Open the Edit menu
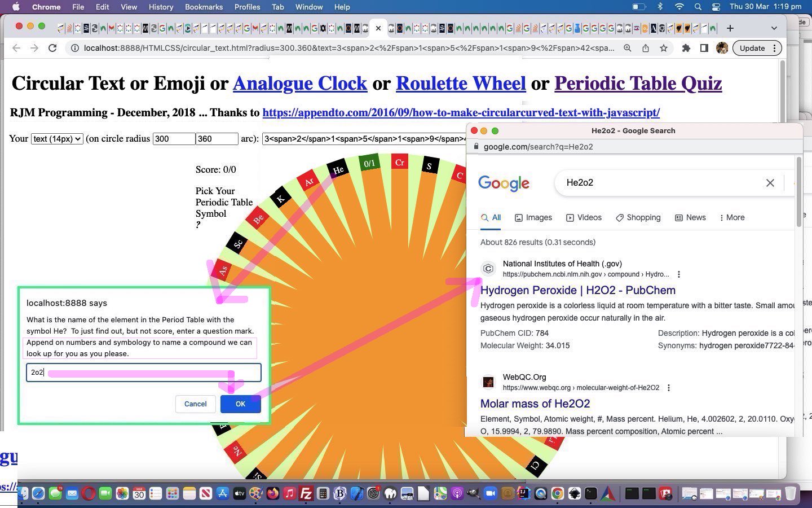This screenshot has width=812, height=508. [x=102, y=7]
